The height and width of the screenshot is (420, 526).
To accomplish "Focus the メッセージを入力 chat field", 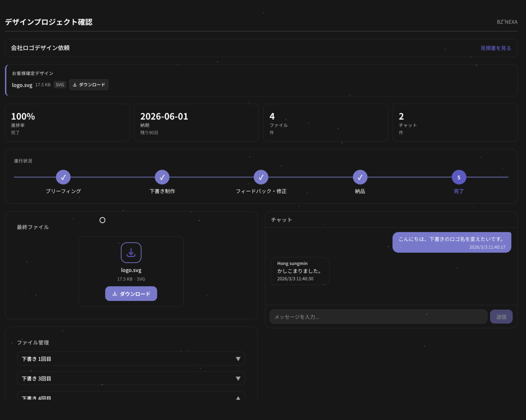I will click(x=378, y=317).
